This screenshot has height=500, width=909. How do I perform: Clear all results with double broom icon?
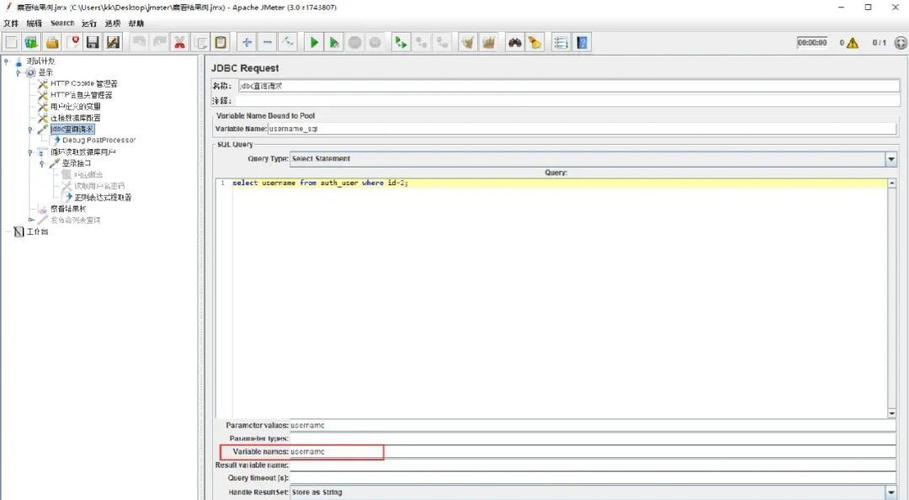489,42
